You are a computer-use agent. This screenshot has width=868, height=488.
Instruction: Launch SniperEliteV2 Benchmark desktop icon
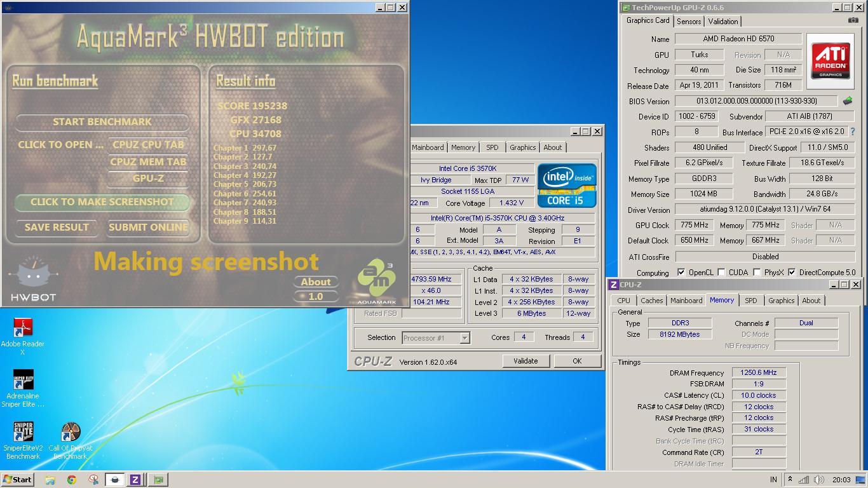tap(22, 440)
